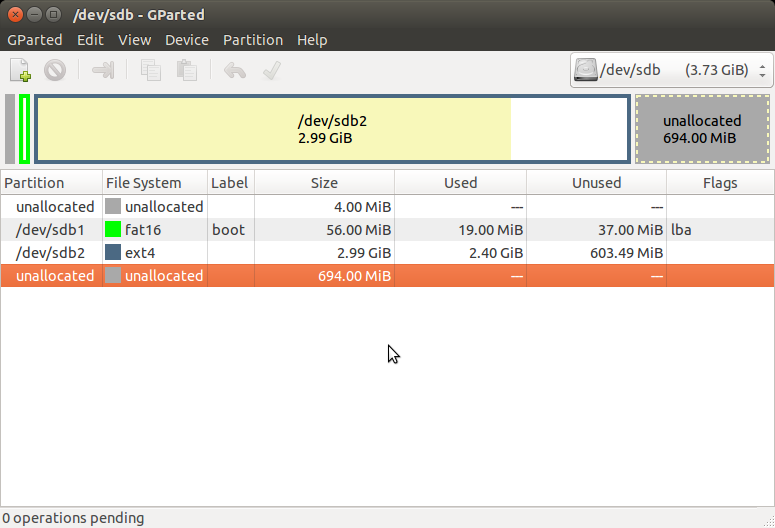Select the leading gray unallocated sliver in disk map
The height and width of the screenshot is (528, 775).
click(x=10, y=129)
